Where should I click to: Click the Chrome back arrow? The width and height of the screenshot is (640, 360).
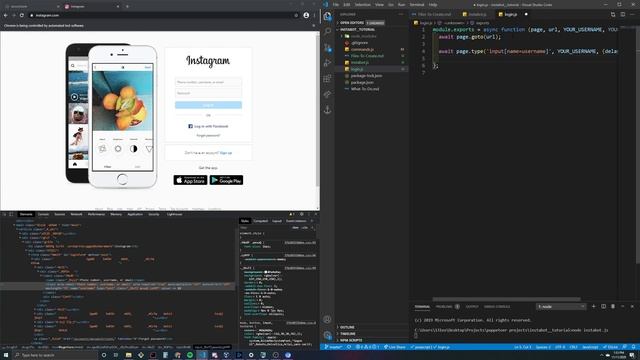5,15
